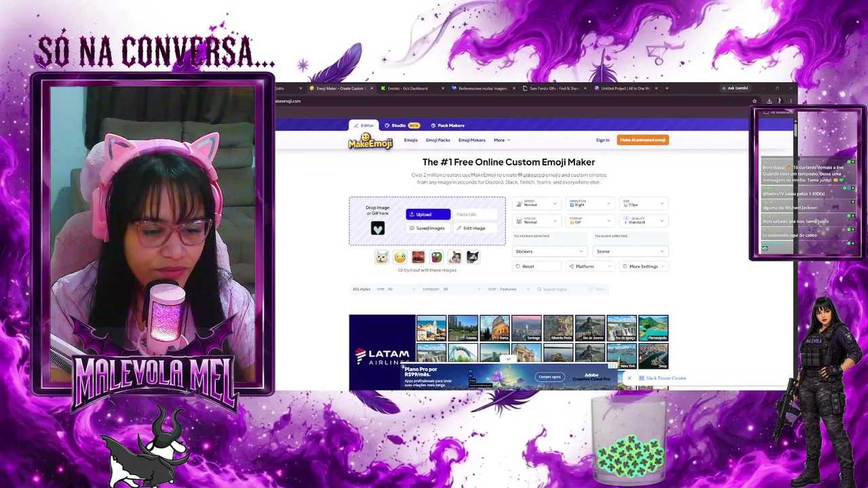Screen dimensions: 868x488
Task: Open the Sort Featured dropdown
Action: (509, 289)
